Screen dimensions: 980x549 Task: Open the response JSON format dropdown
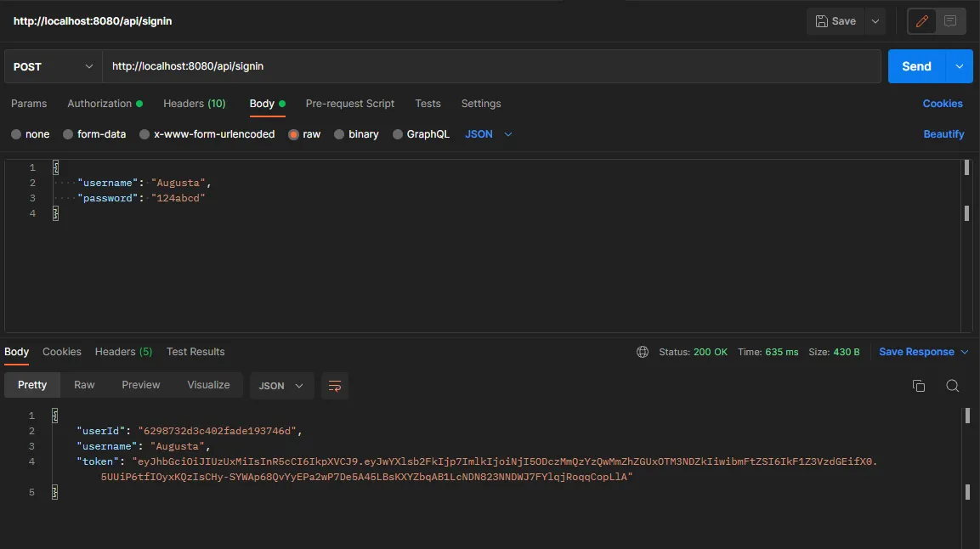point(281,386)
